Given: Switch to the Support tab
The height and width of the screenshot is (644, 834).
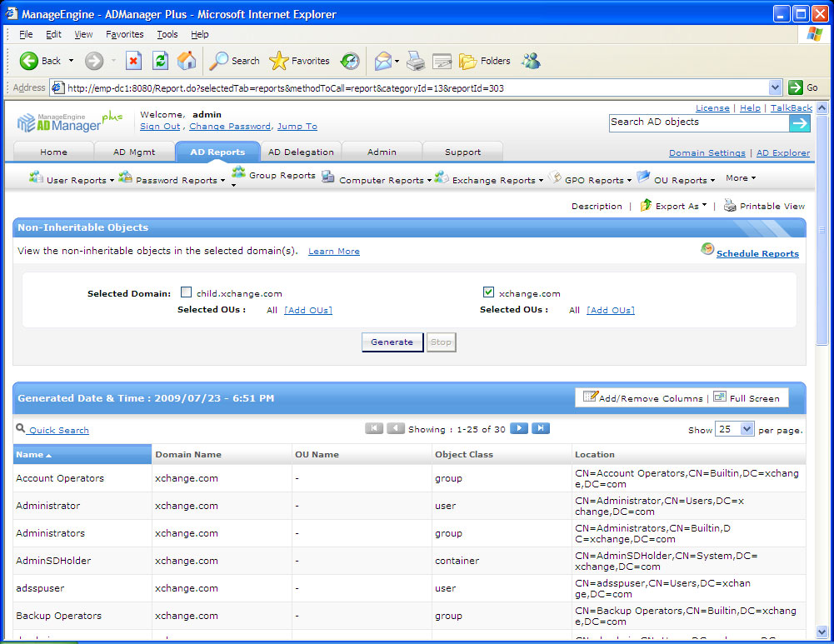Looking at the screenshot, I should point(462,152).
